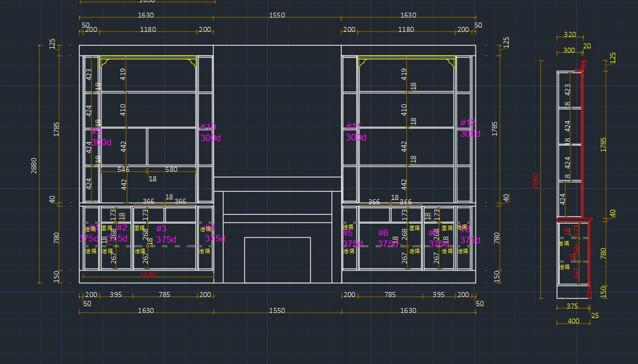Click the central fireplace opening rectangle
Image resolution: width=638 pixels, height=364 pixels.
point(277,260)
